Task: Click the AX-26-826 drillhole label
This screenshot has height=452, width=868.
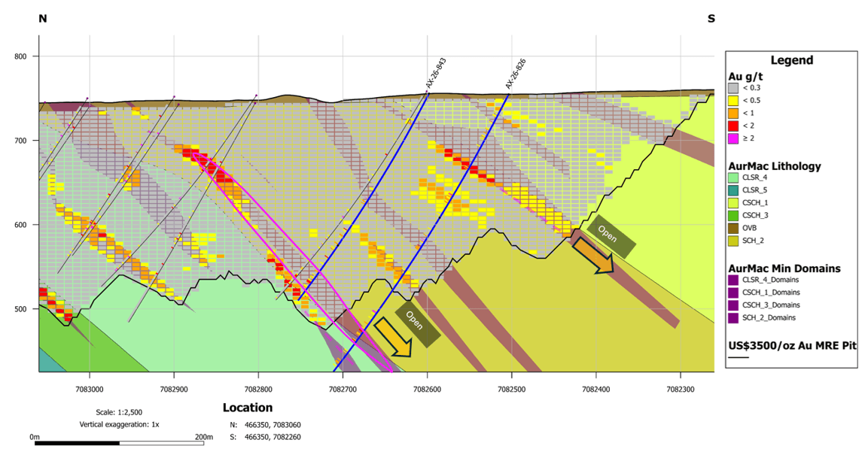Action: (x=516, y=74)
